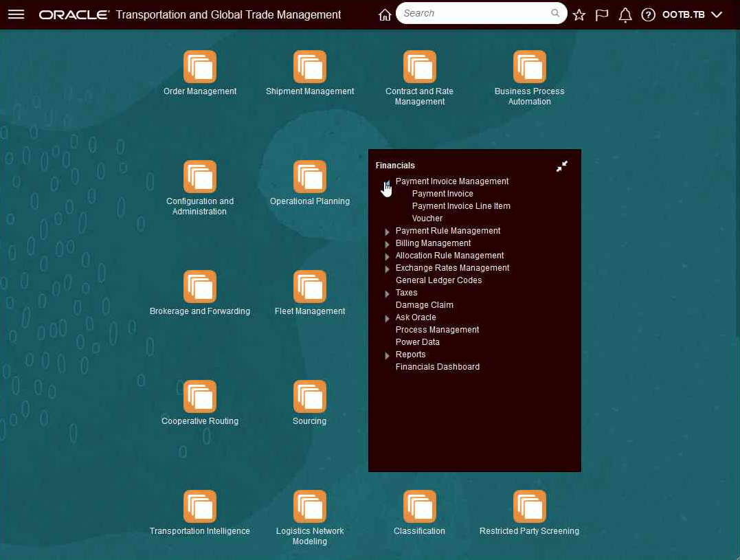Click the Taxes label
This screenshot has width=740, height=560.
point(406,293)
